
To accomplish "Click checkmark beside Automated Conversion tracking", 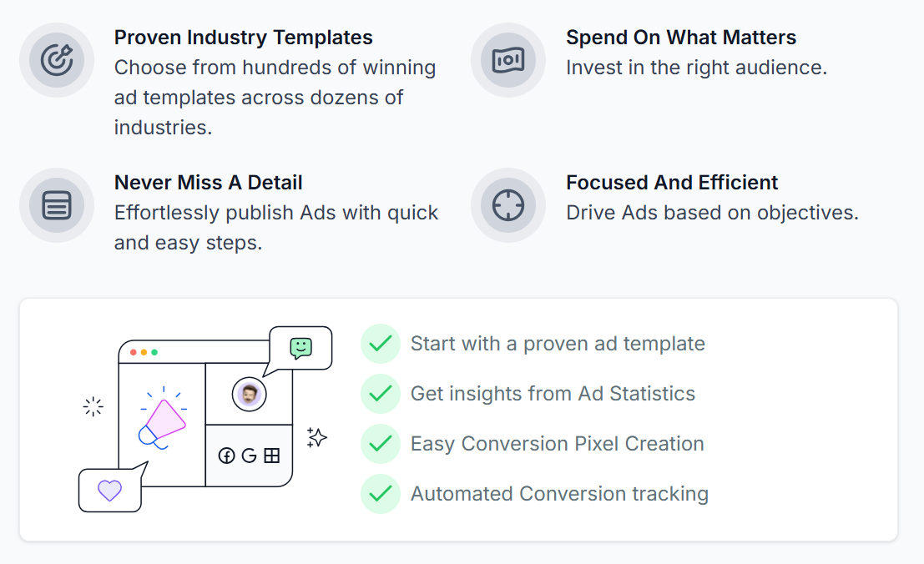I will pyautogui.click(x=381, y=494).
